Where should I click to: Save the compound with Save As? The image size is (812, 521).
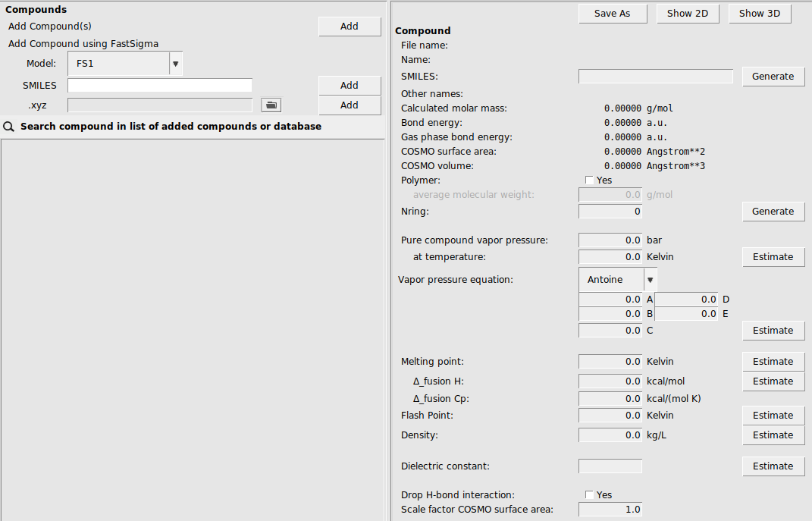[612, 13]
